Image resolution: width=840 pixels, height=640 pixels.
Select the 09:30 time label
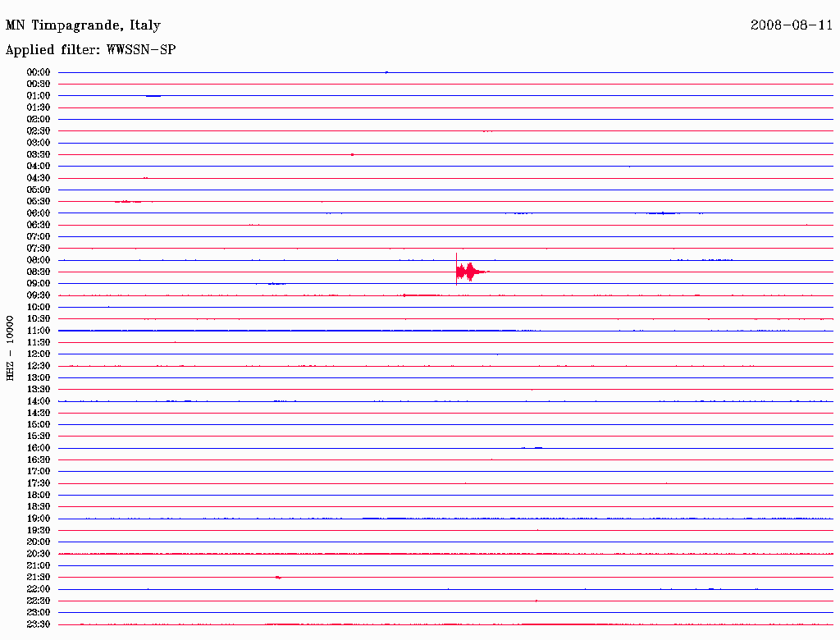pos(39,295)
